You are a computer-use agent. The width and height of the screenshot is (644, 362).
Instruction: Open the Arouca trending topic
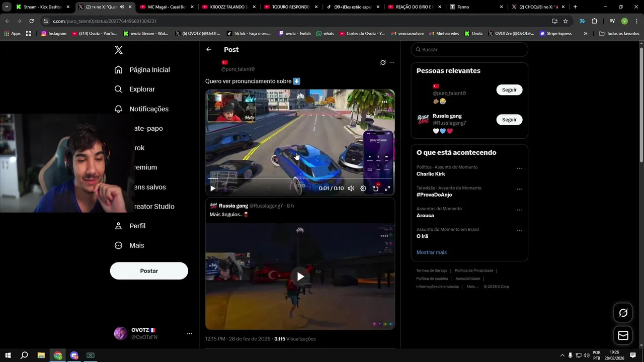pos(425,215)
